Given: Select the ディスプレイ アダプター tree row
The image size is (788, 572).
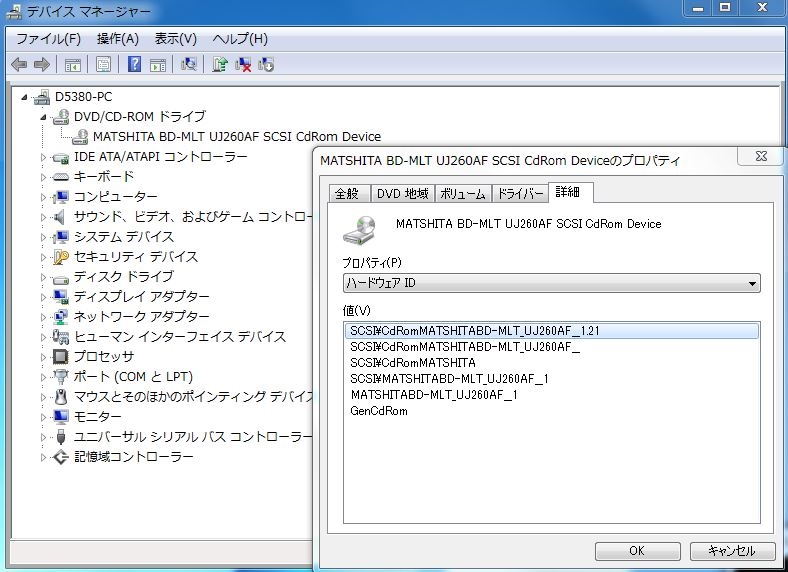Looking at the screenshot, I should (x=141, y=297).
